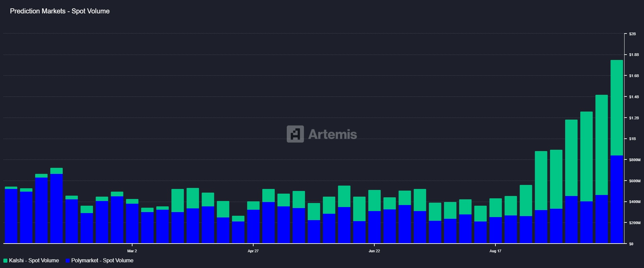Viewport: 644px width, 268px height.
Task: Click blue segment of the leftmost bar
Action: coord(11,216)
